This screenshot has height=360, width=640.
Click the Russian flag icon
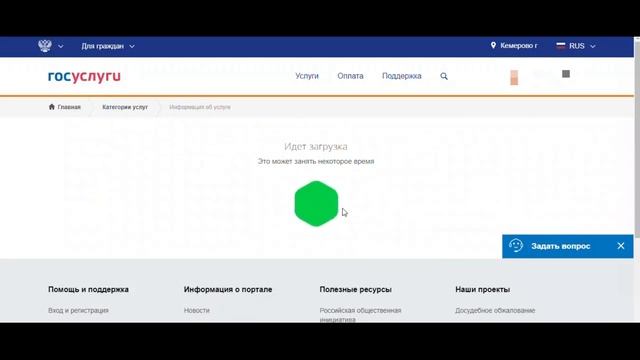click(561, 46)
